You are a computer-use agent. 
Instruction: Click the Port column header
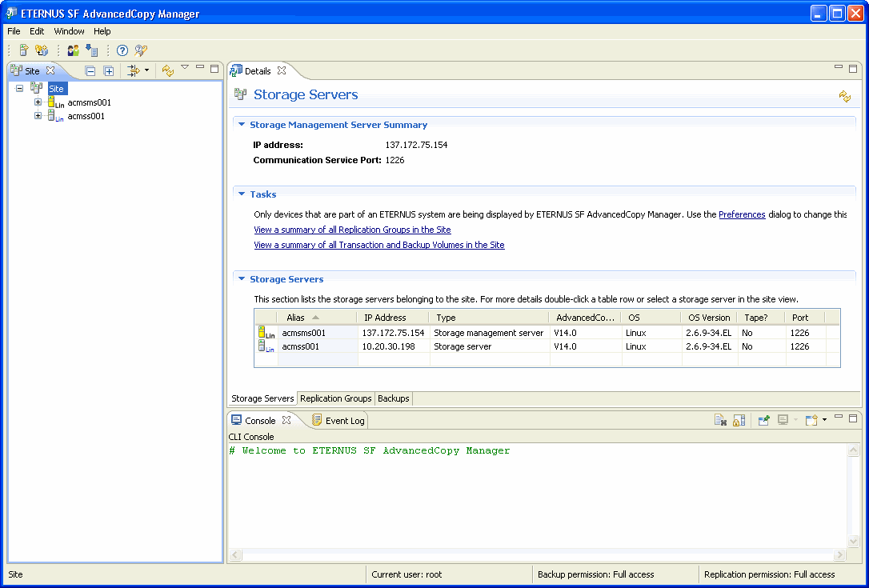click(x=805, y=318)
